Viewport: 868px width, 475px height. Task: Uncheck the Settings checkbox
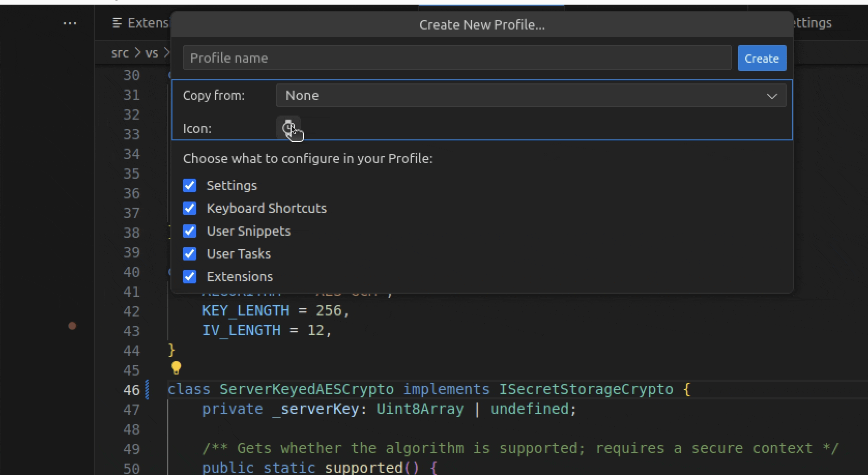click(190, 185)
